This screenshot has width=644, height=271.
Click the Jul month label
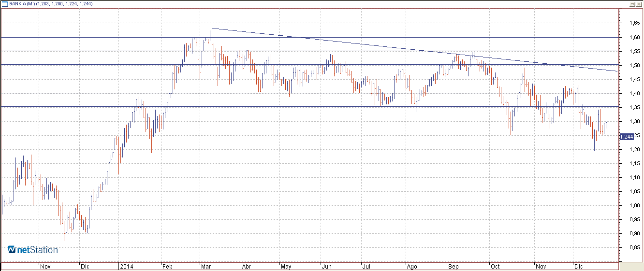tap(366, 266)
